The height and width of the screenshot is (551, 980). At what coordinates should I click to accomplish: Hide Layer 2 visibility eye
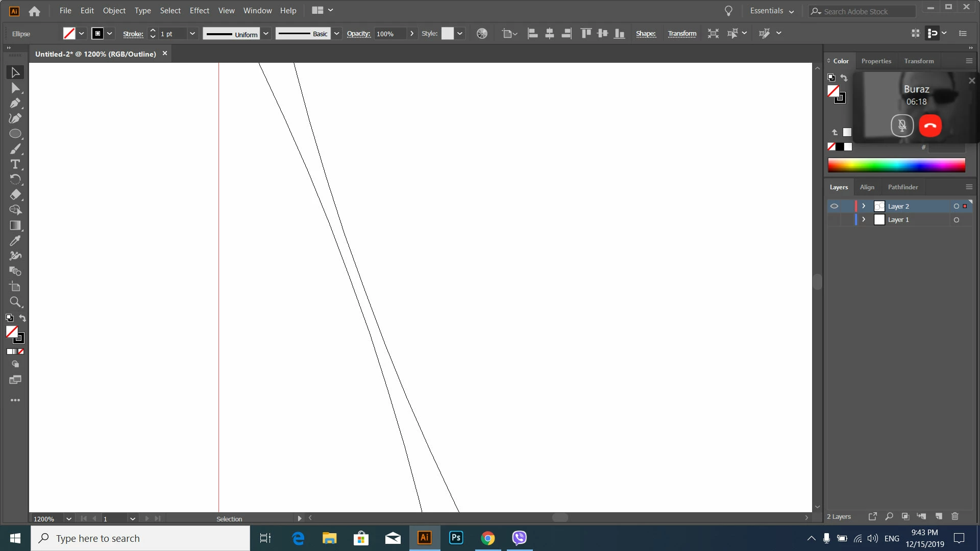[834, 206]
